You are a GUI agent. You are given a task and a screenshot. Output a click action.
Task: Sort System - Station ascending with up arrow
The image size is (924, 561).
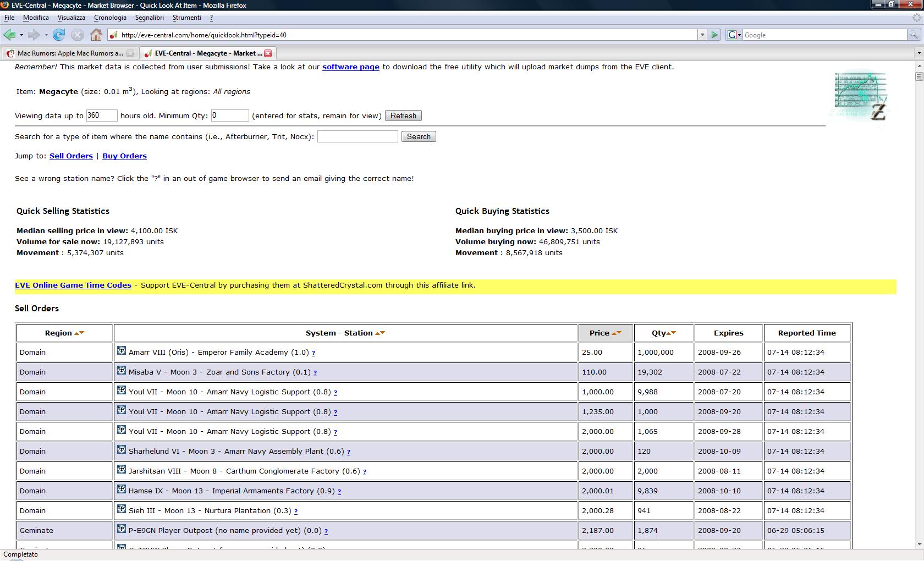point(377,333)
